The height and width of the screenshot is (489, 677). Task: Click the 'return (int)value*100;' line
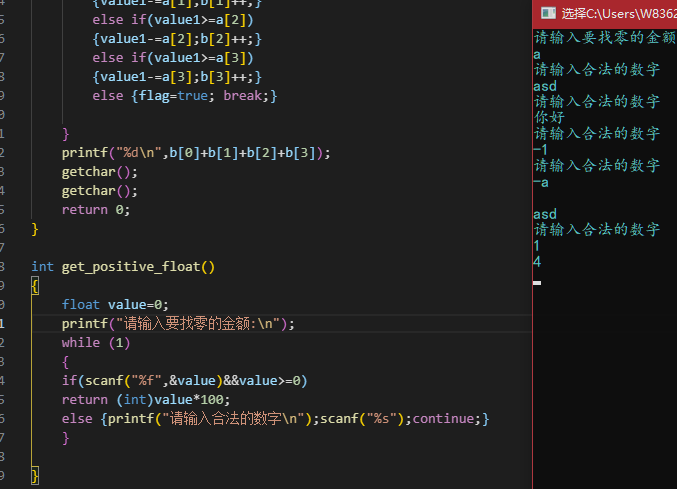[146, 400]
